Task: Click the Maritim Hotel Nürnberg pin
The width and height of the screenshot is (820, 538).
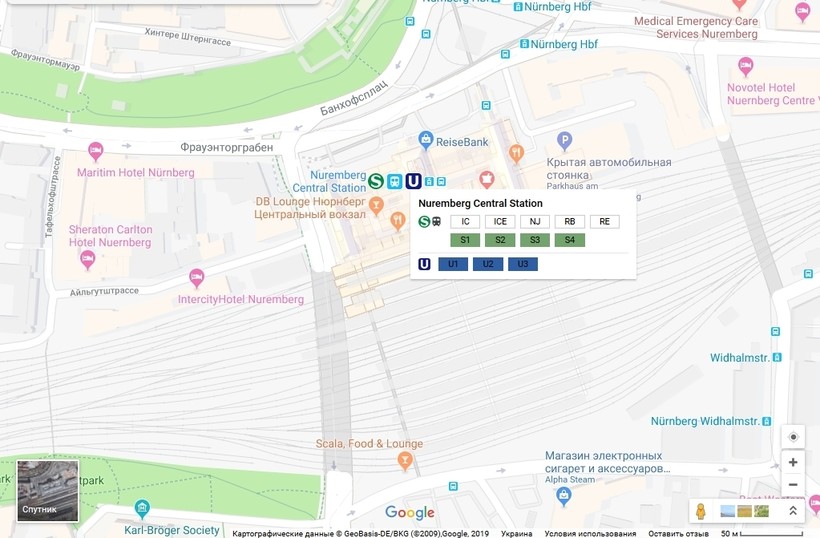Action: [x=96, y=152]
